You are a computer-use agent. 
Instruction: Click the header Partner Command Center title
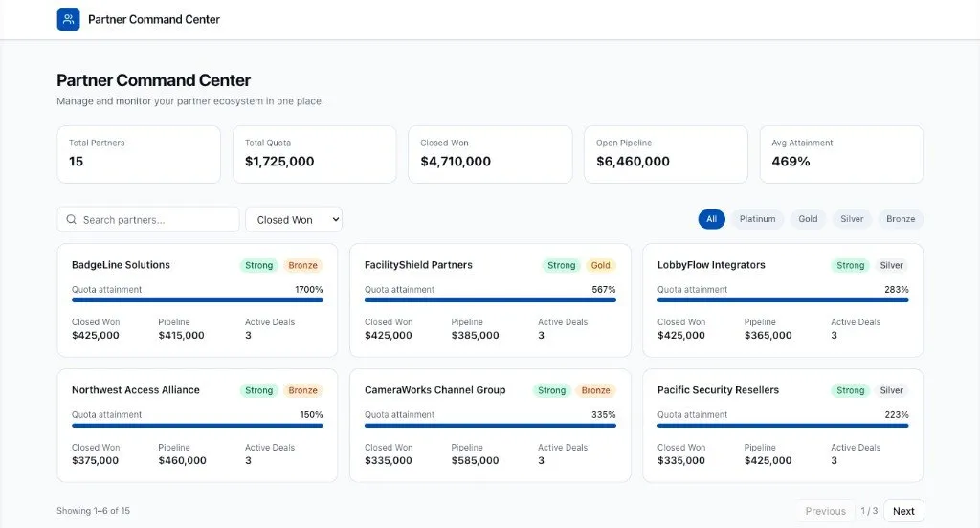[154, 19]
